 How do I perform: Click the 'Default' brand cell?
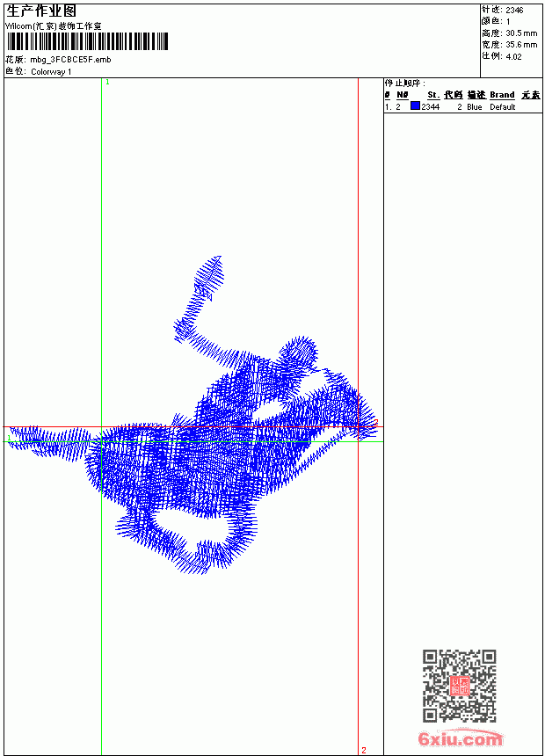point(503,107)
